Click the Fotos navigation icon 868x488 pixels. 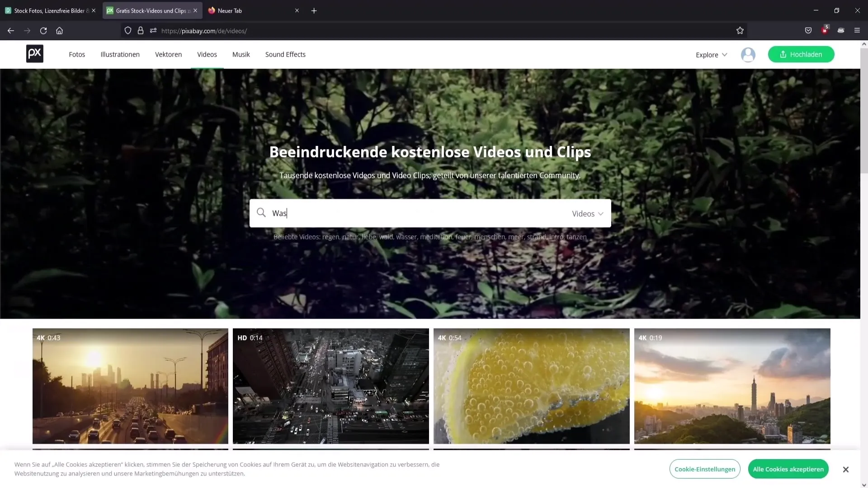77,54
